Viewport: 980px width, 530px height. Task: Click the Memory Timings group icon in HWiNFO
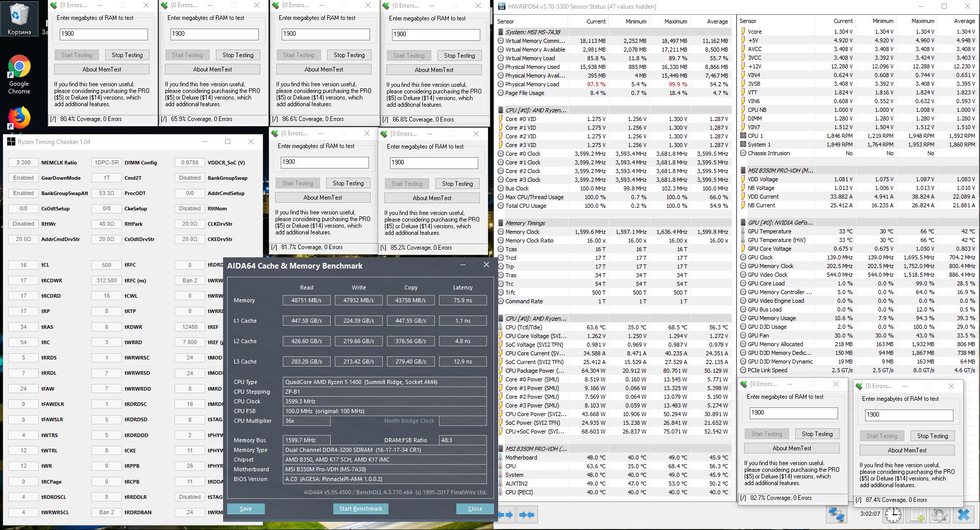[x=501, y=223]
